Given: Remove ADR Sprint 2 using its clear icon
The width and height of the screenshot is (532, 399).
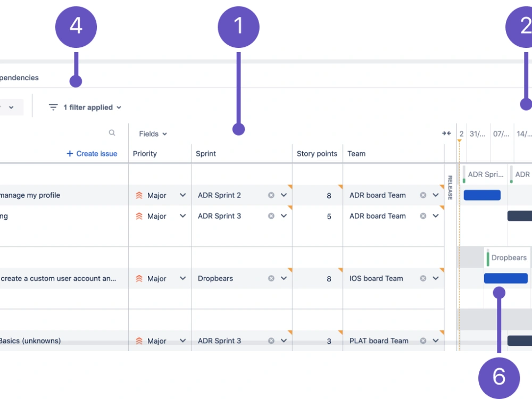Looking at the screenshot, I should [270, 195].
